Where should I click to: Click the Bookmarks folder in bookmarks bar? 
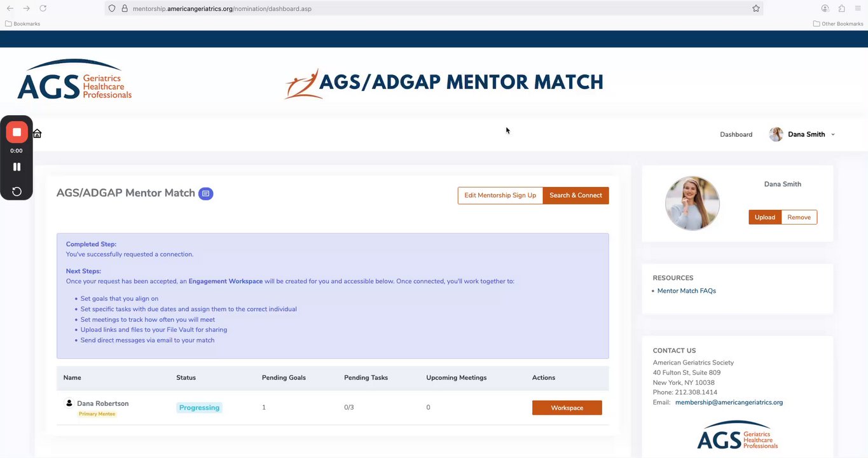click(x=23, y=24)
